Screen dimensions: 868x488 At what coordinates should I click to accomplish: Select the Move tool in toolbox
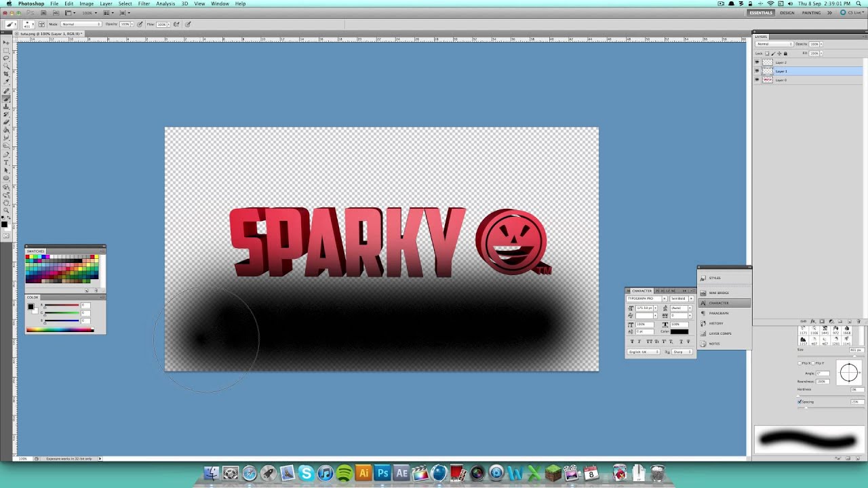point(6,43)
